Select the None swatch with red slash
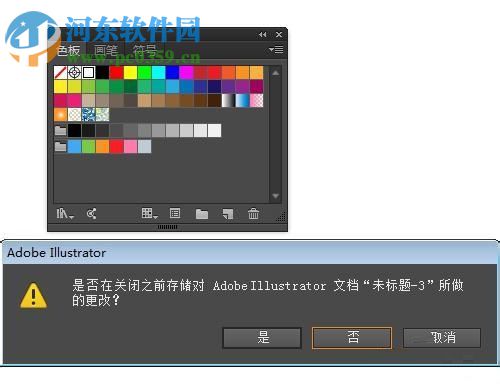The width and height of the screenshot is (500, 390). pyautogui.click(x=60, y=72)
